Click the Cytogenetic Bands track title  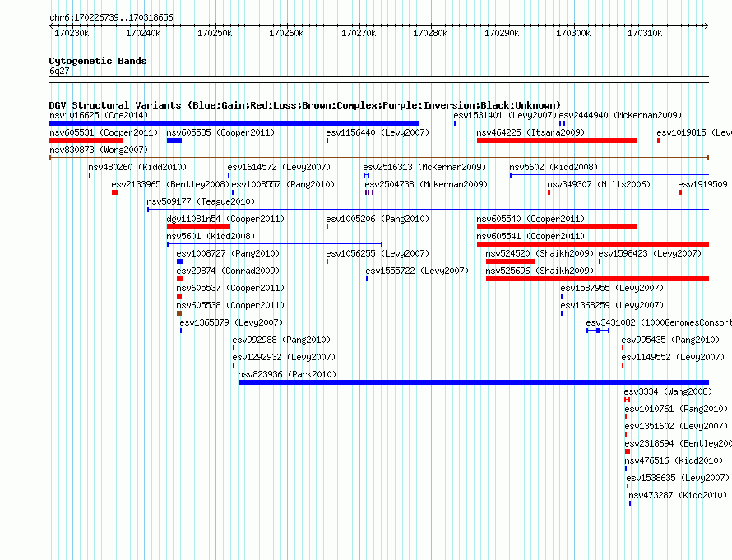pyautogui.click(x=98, y=61)
